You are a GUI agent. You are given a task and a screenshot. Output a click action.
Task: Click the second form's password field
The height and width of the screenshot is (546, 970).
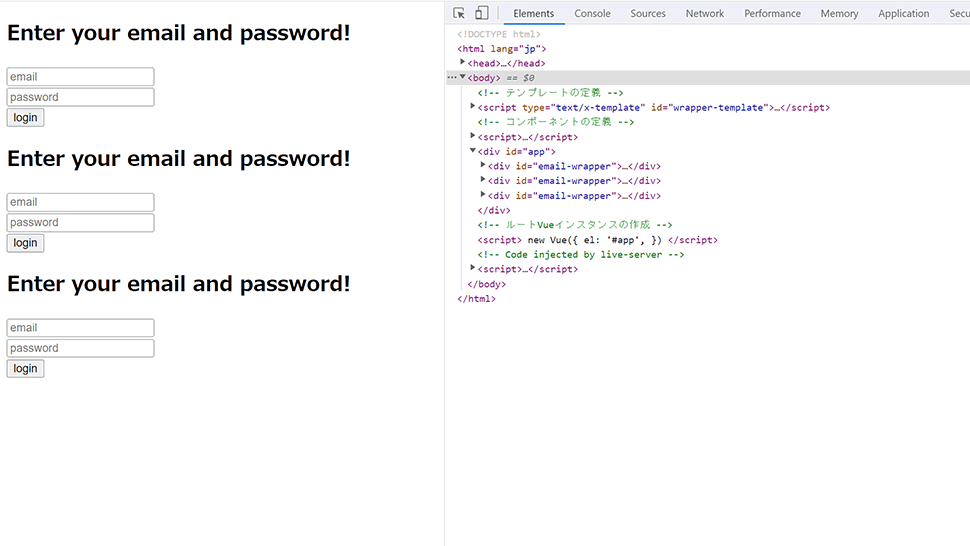[80, 223]
